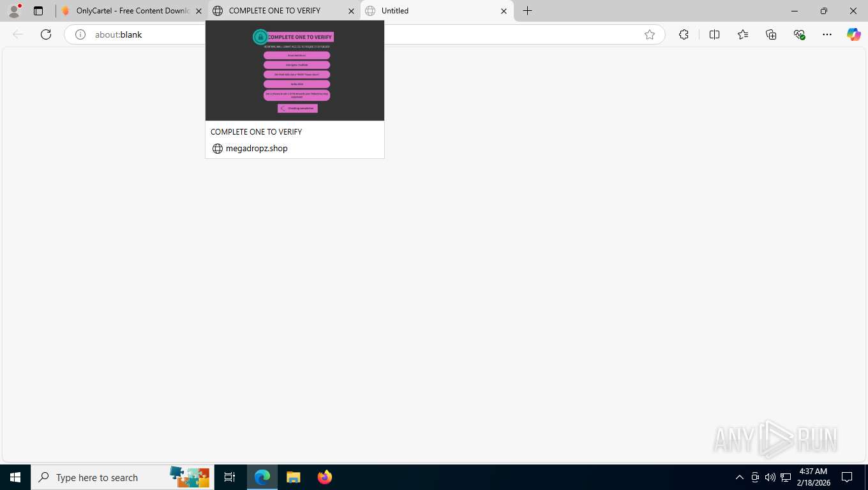Screen dimensions: 868x490
Task: Open Collections panel
Action: [x=771, y=34]
